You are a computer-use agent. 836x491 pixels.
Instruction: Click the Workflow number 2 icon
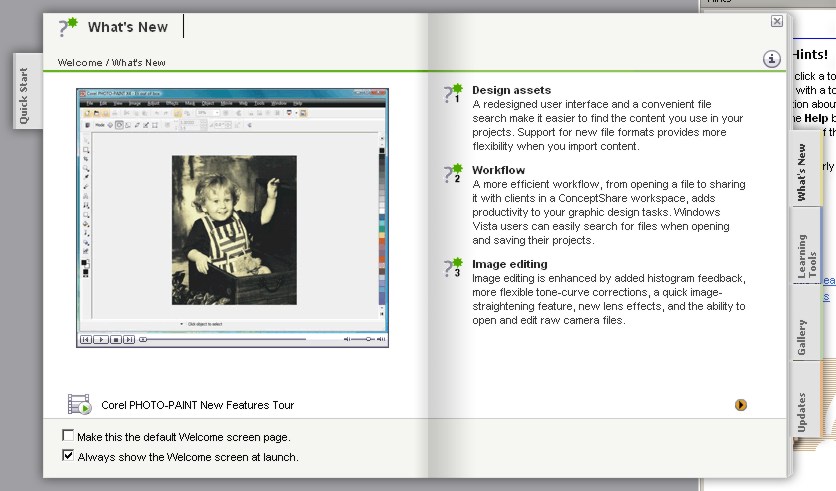point(453,173)
